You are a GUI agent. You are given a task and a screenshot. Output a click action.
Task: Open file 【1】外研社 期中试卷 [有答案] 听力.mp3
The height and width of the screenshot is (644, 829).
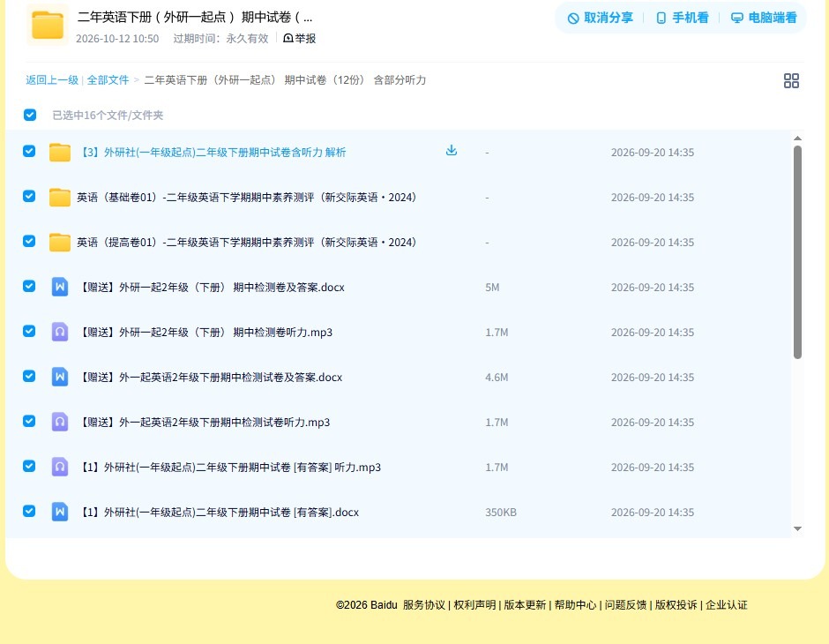[229, 467]
